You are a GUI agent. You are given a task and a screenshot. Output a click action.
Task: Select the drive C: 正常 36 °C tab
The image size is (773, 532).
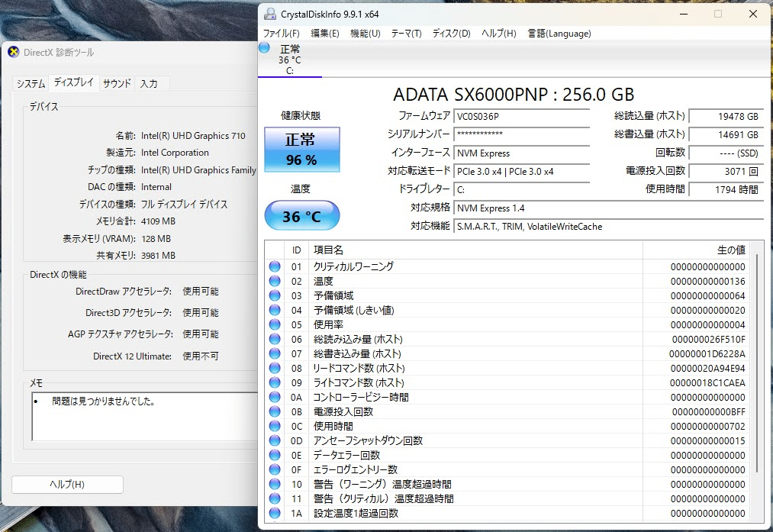[x=290, y=60]
